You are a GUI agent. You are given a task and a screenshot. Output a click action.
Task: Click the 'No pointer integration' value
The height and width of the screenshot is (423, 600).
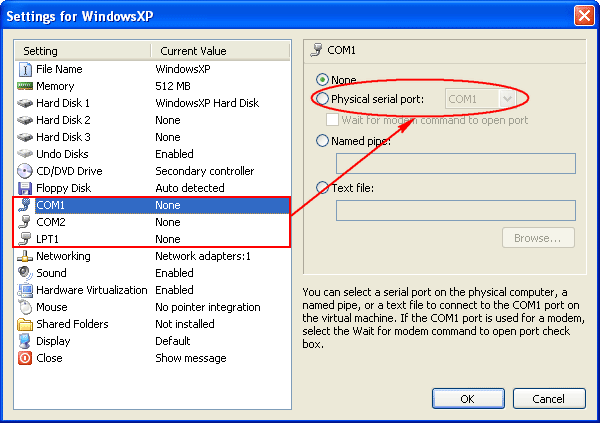[208, 307]
